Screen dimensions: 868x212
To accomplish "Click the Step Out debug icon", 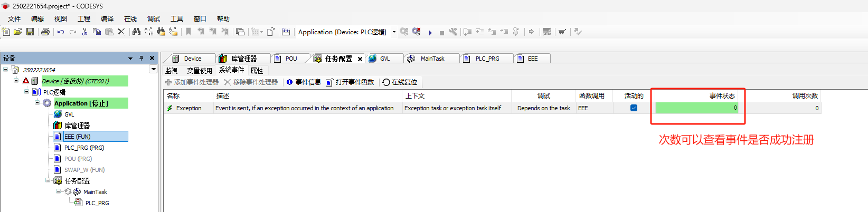I will tap(492, 32).
